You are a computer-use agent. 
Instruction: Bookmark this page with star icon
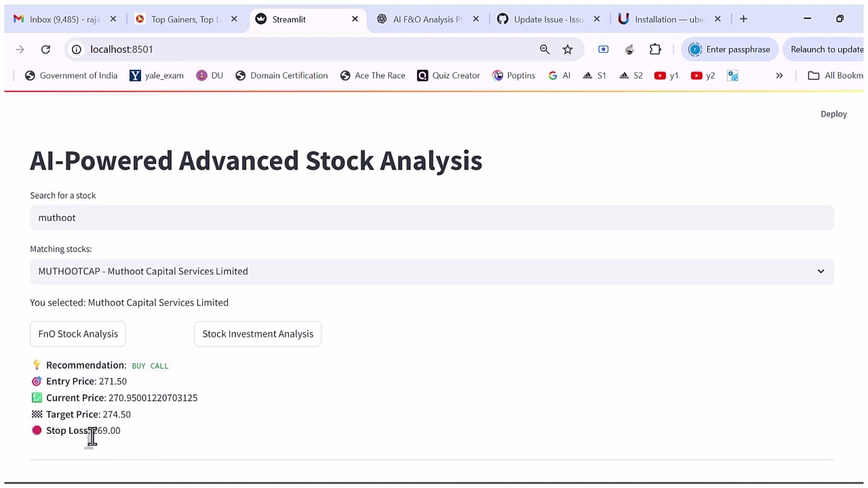click(568, 49)
